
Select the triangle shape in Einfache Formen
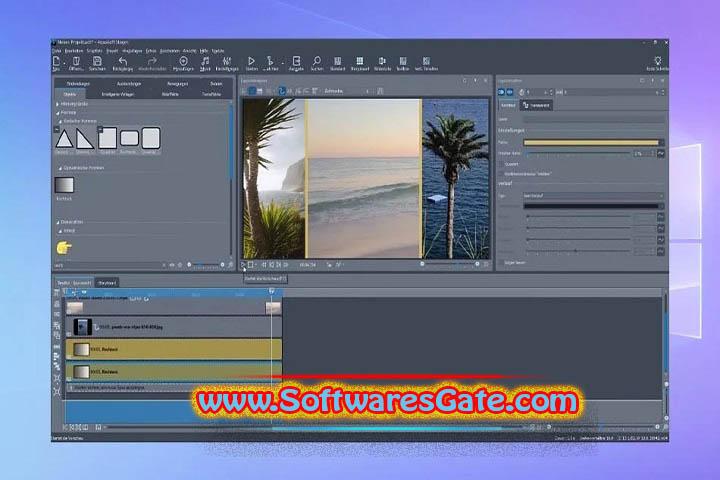64,139
